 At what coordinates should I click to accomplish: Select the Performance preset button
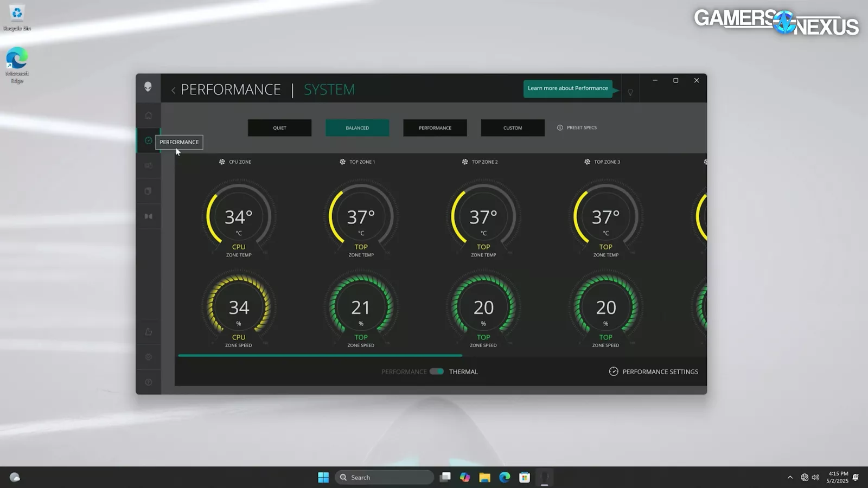pyautogui.click(x=435, y=128)
